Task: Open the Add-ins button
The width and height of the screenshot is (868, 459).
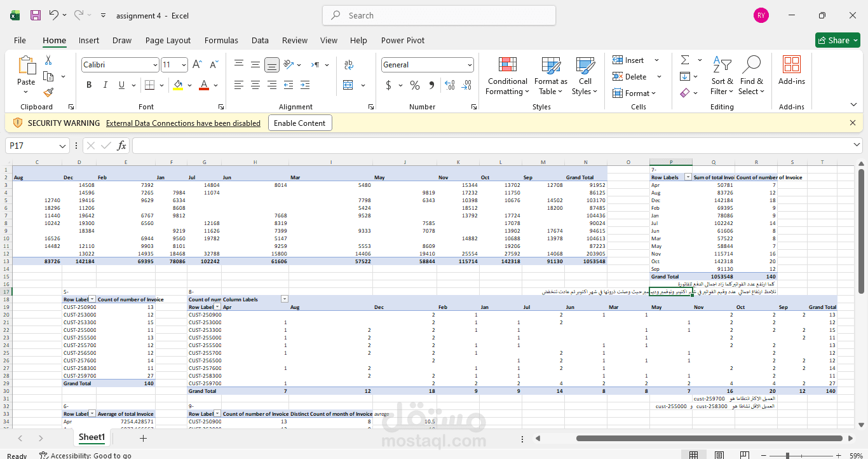Action: point(791,71)
